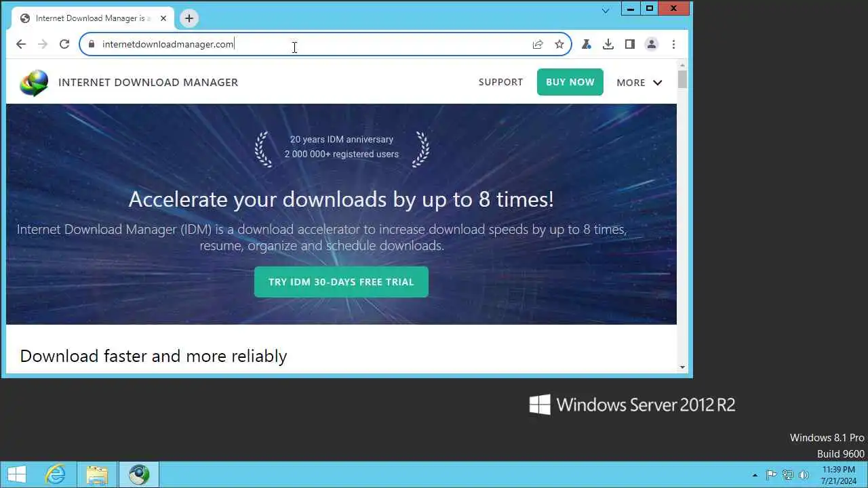Viewport: 868px width, 488px height.
Task: Bookmark this page with the star
Action: (559, 44)
